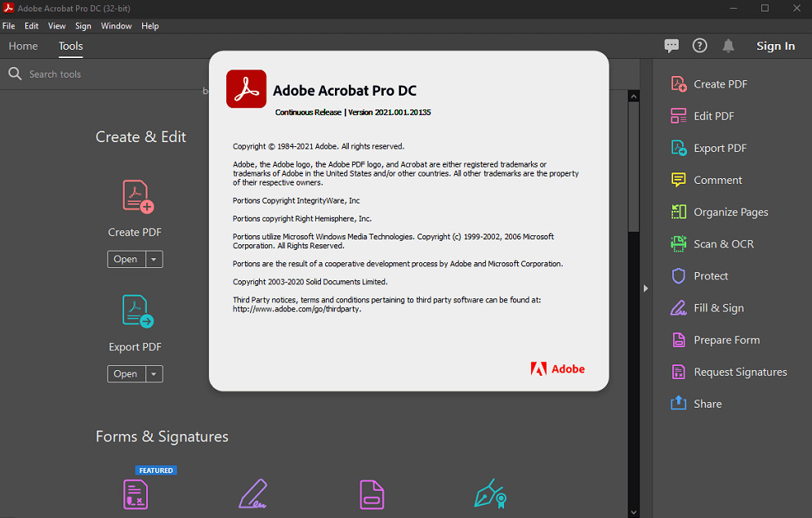The height and width of the screenshot is (518, 812).
Task: Click the Prepare Form icon under Forms & Signatures
Action: point(372,494)
